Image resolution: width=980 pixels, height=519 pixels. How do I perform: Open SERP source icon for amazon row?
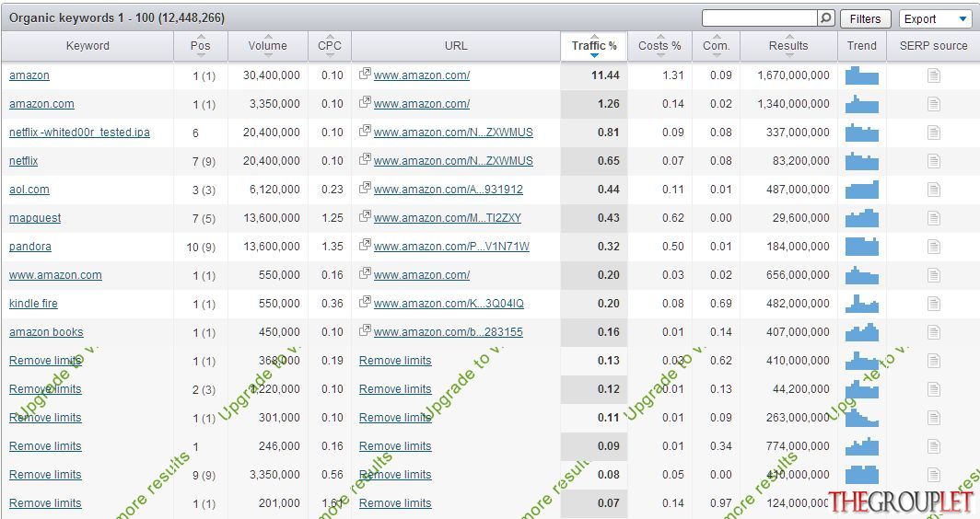933,75
